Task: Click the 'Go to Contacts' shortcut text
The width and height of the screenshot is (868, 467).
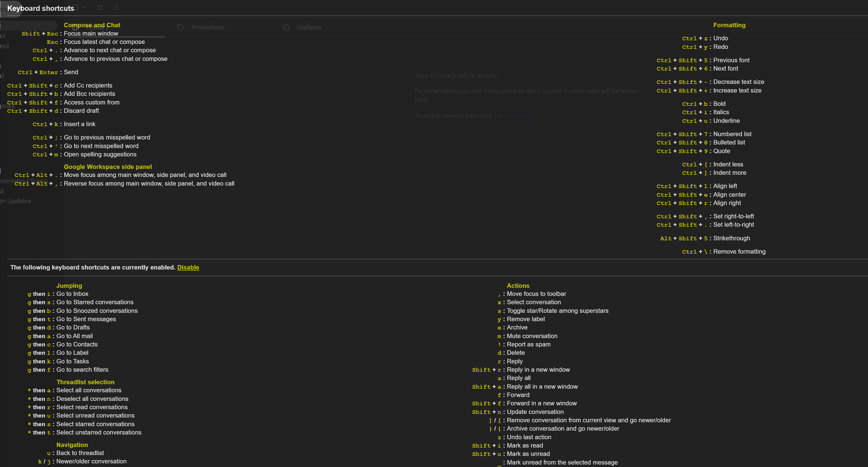Action: pyautogui.click(x=77, y=344)
